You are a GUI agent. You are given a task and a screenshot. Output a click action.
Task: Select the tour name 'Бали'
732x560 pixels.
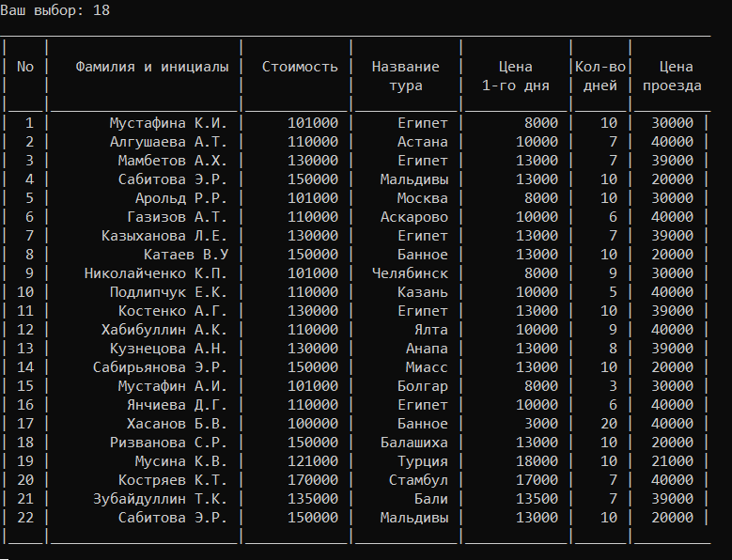[x=431, y=499]
